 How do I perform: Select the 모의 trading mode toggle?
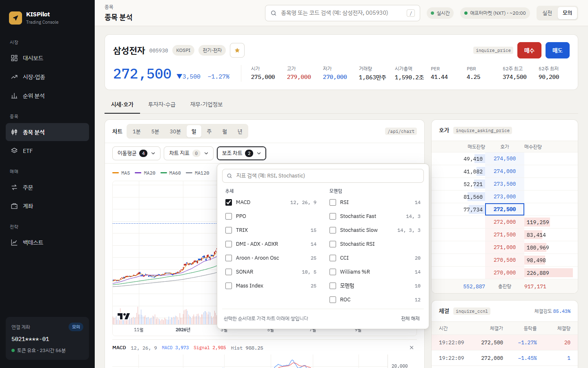pos(567,13)
